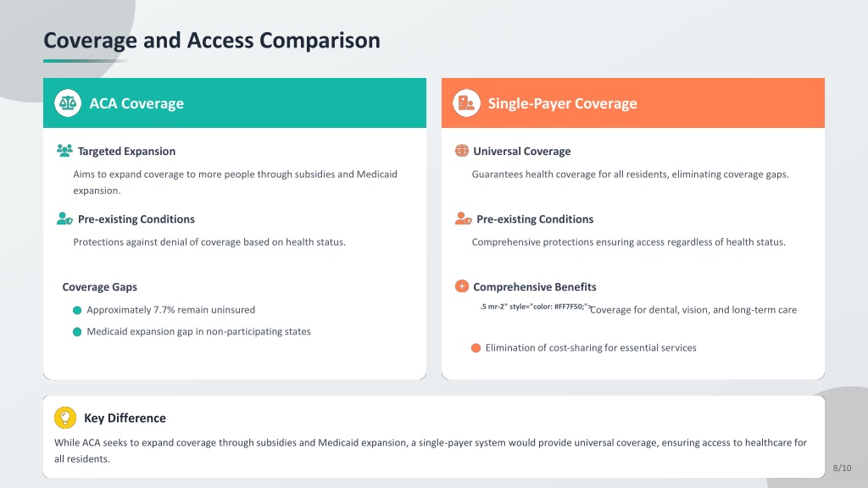The width and height of the screenshot is (868, 488).
Task: Click the Comprehensive Benefits heading text
Action: click(x=534, y=287)
